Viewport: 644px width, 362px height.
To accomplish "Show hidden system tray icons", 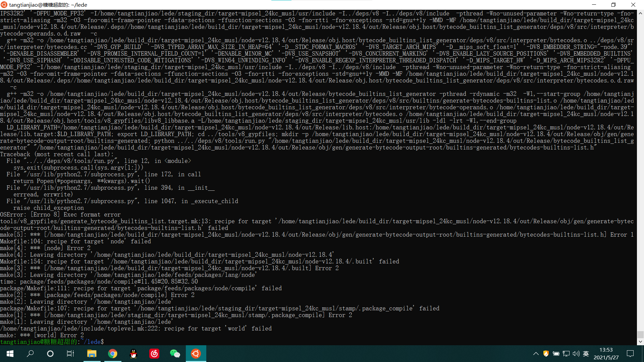I will coord(536,354).
